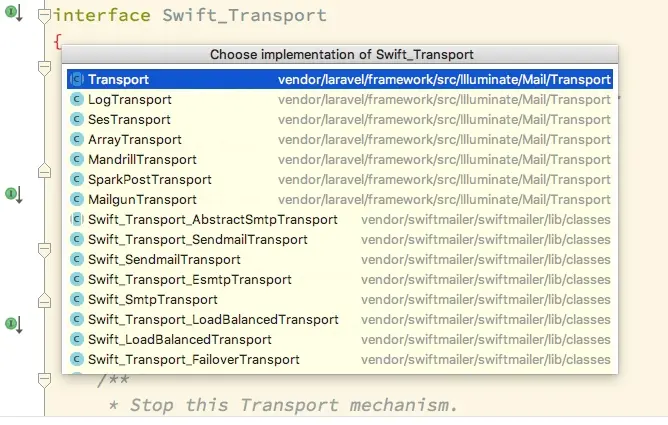Viewport: 668px width, 425px height.
Task: Click the class icon beside Swift_Transport_EsmtpTransport
Action: tap(77, 280)
